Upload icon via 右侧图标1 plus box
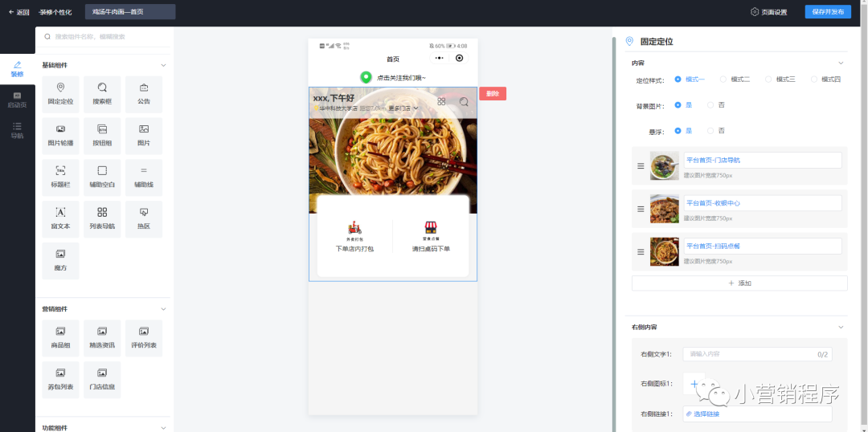 pos(694,383)
